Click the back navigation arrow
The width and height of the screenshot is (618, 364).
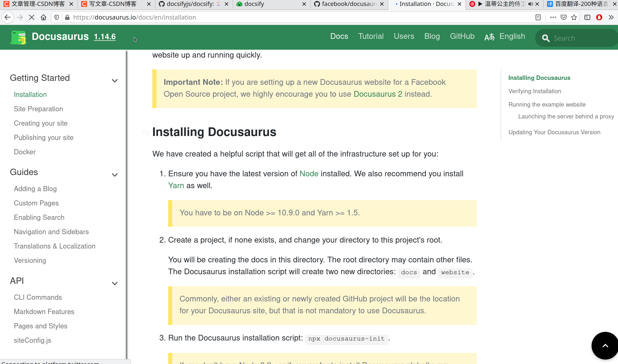point(8,17)
